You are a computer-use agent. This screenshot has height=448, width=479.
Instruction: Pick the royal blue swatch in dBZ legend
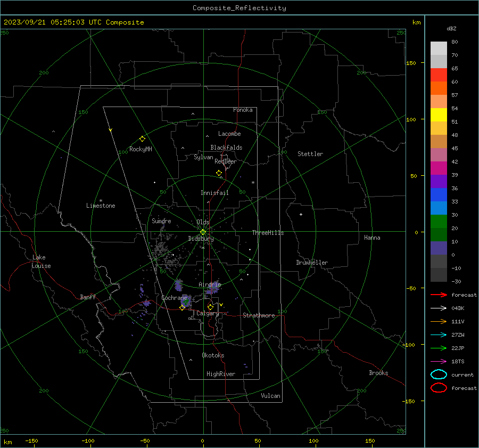click(439, 194)
